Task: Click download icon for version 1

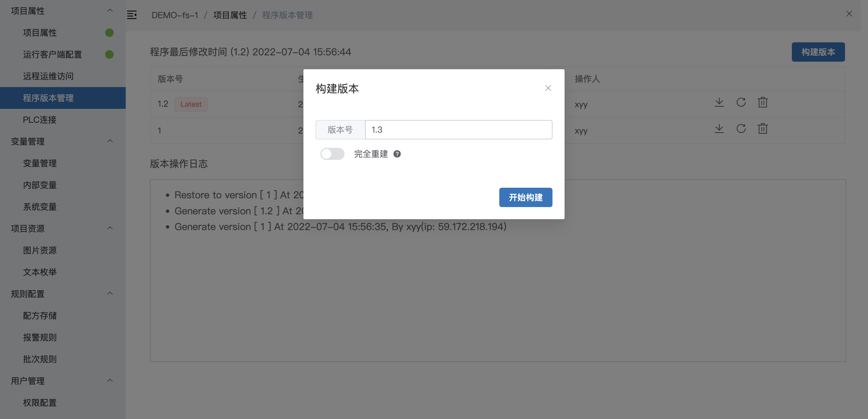Action: click(x=719, y=129)
